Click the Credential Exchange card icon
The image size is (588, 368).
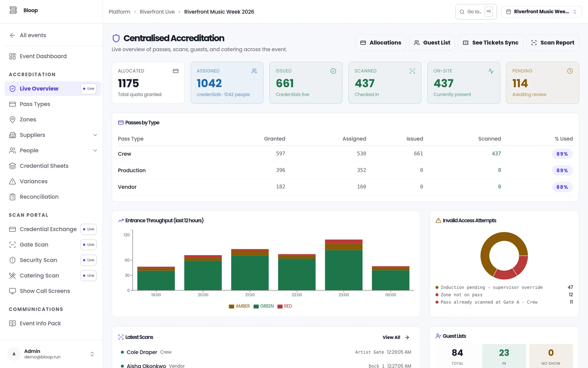point(13,229)
